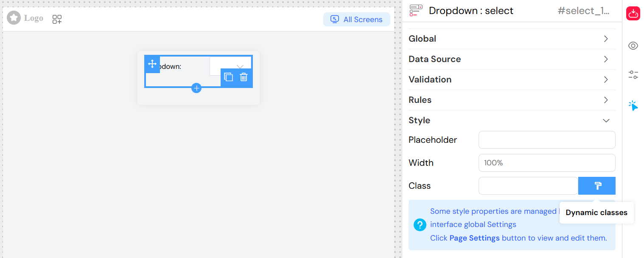Viewport: 644px width, 258px height.
Task: Click the Width input field
Action: (546, 163)
